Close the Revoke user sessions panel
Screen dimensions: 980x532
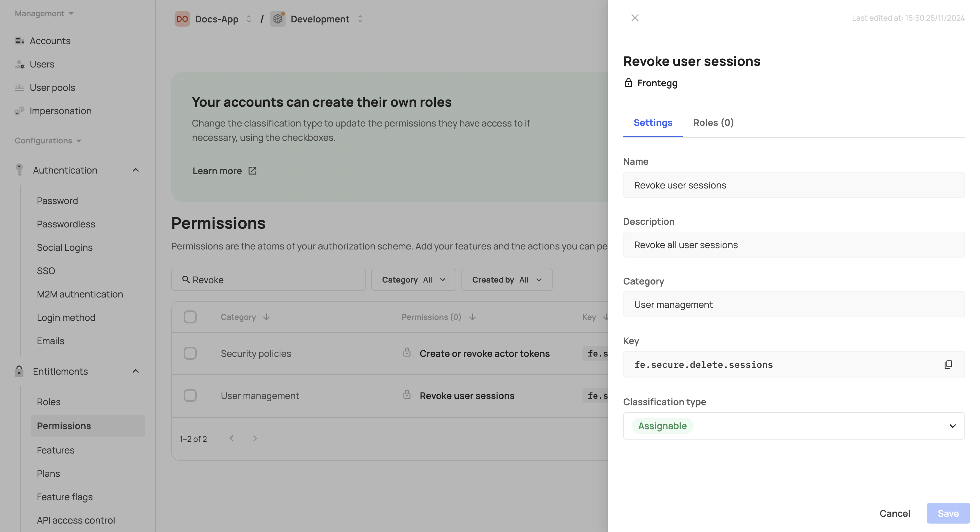click(x=634, y=18)
